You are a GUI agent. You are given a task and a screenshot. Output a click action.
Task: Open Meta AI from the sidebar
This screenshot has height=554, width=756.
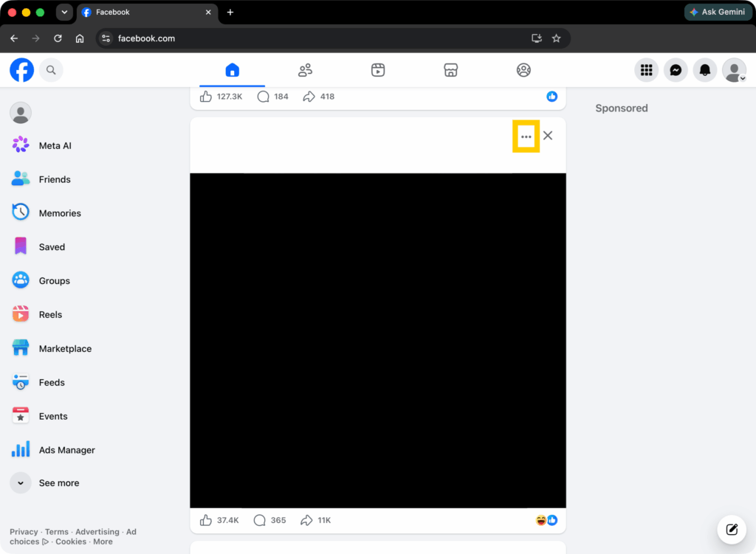pyautogui.click(x=41, y=145)
